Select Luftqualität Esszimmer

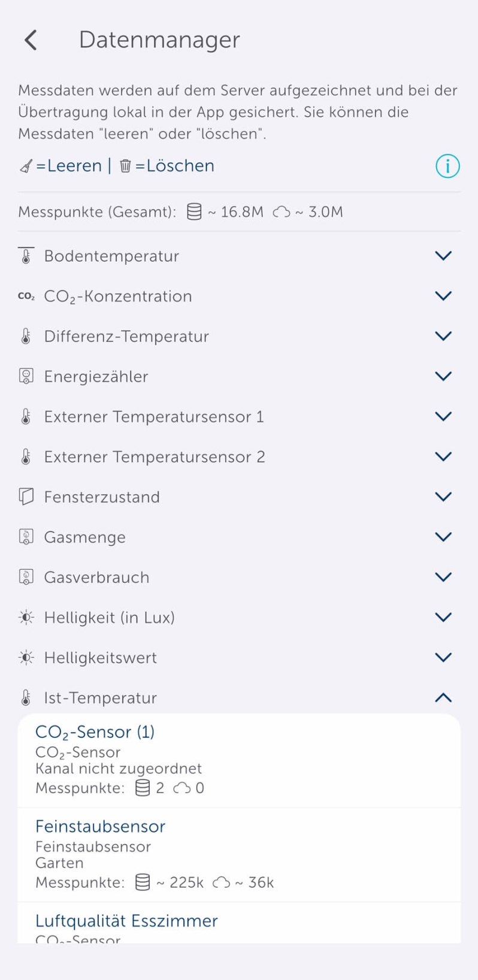pos(126,921)
